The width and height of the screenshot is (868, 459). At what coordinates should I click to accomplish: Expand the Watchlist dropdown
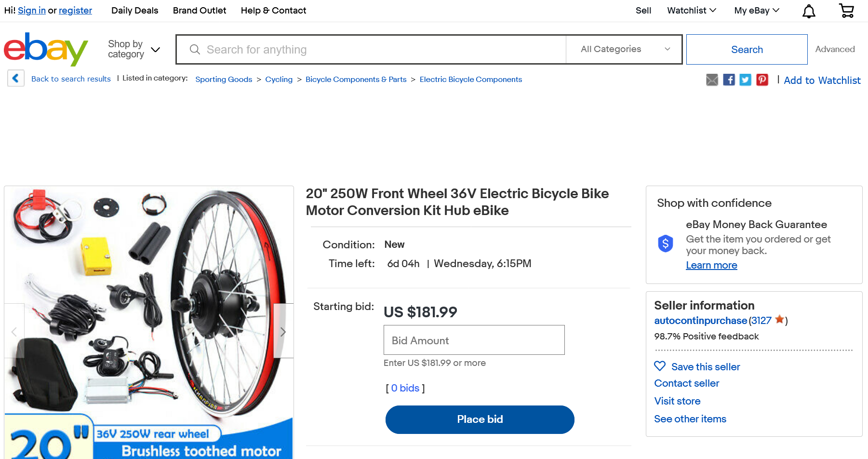pyautogui.click(x=691, y=11)
